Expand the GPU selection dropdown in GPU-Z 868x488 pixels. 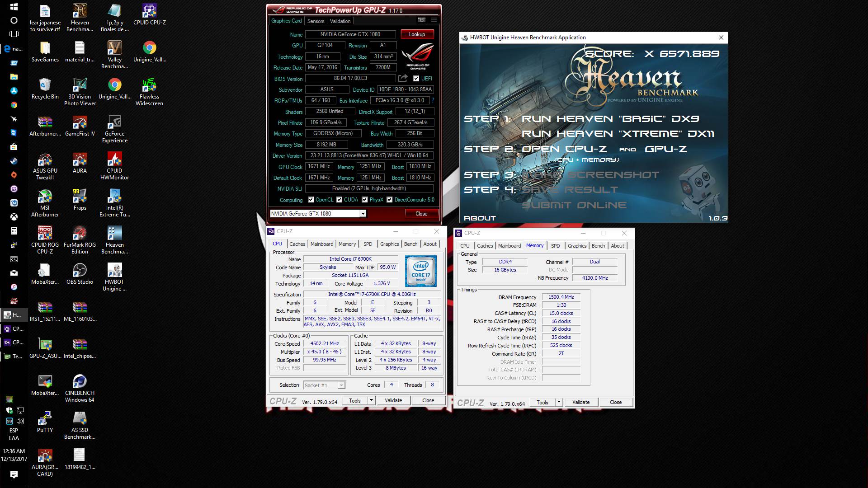(363, 214)
